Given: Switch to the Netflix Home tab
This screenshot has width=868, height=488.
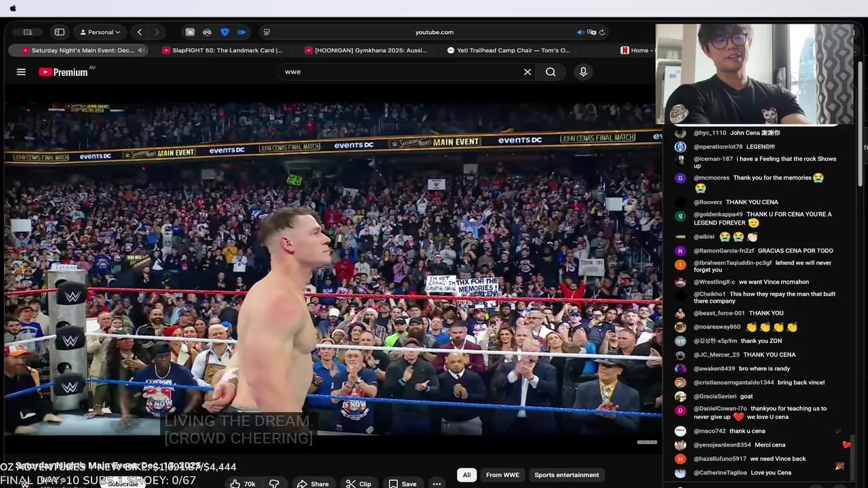Looking at the screenshot, I should point(635,50).
